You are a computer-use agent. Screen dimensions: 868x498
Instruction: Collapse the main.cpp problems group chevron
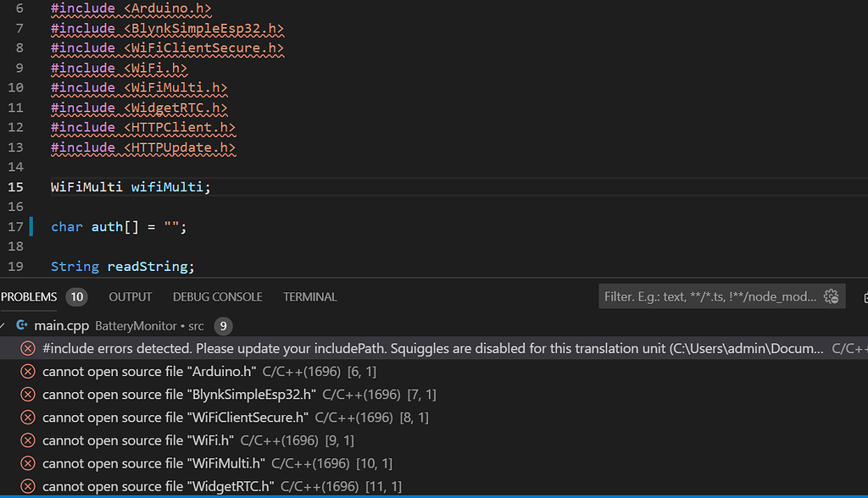[4, 326]
